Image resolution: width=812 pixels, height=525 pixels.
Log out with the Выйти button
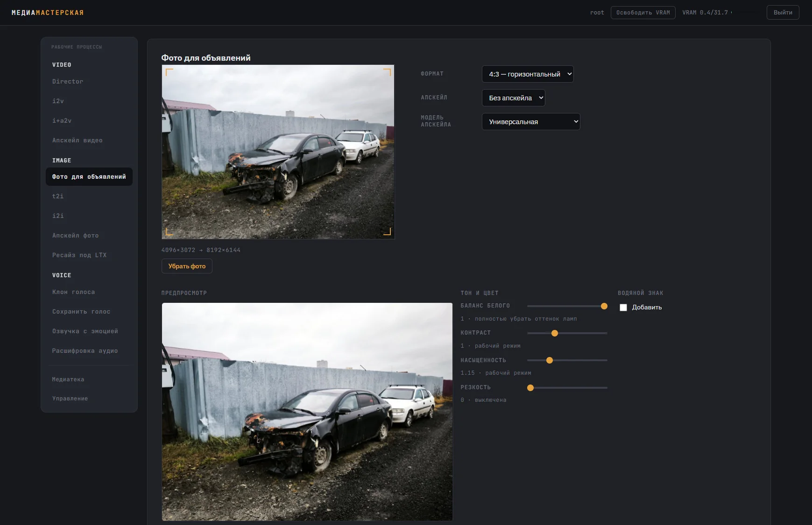783,13
